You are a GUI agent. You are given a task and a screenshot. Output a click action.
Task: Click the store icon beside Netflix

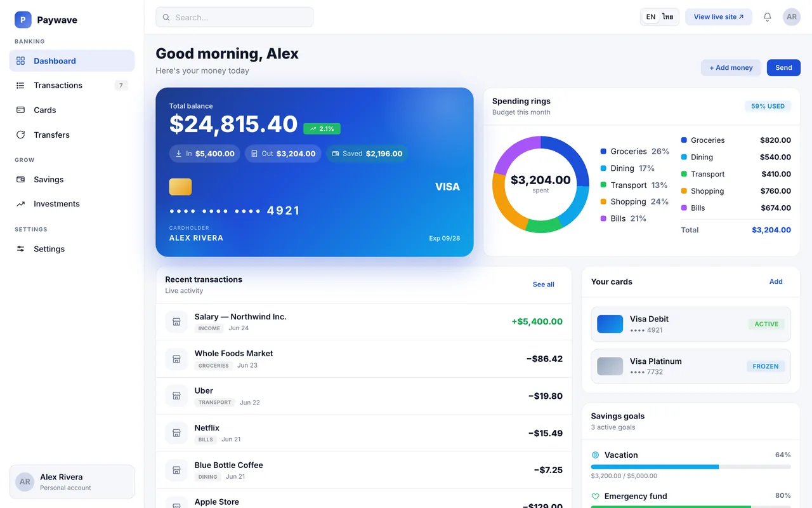(176, 433)
